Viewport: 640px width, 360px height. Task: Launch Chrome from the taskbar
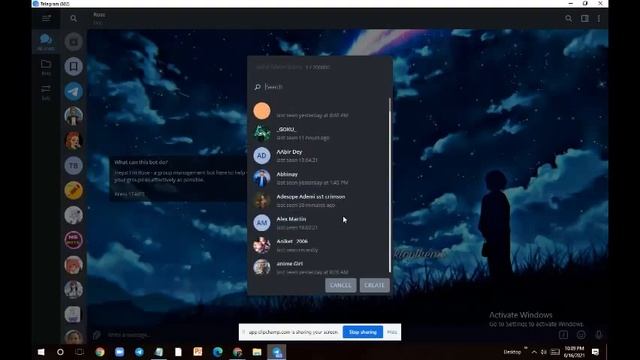point(100,352)
